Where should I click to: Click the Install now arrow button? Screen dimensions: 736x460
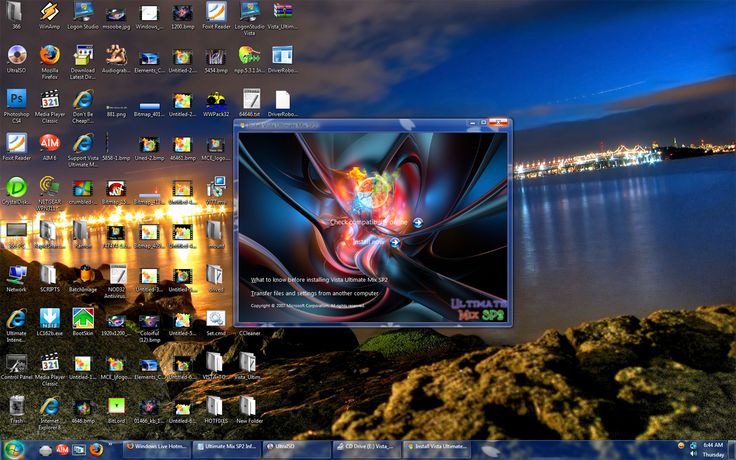[395, 242]
